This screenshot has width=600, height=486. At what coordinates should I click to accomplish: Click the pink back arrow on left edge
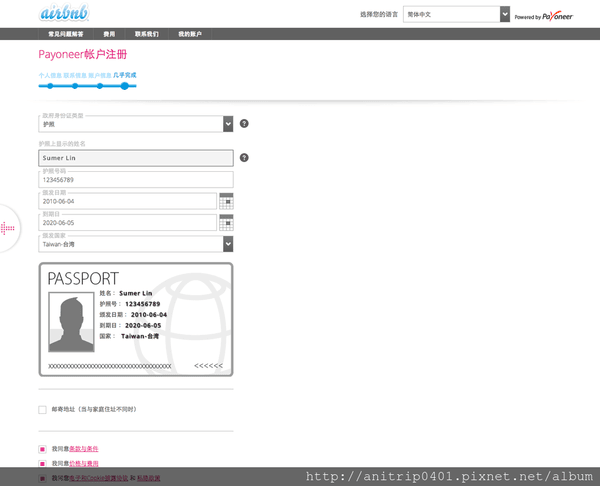pyautogui.click(x=8, y=229)
